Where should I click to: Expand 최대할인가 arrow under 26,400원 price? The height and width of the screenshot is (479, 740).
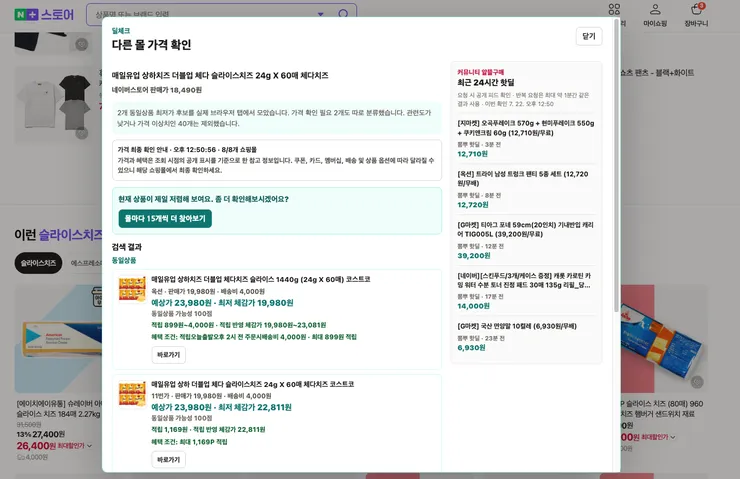[89, 445]
